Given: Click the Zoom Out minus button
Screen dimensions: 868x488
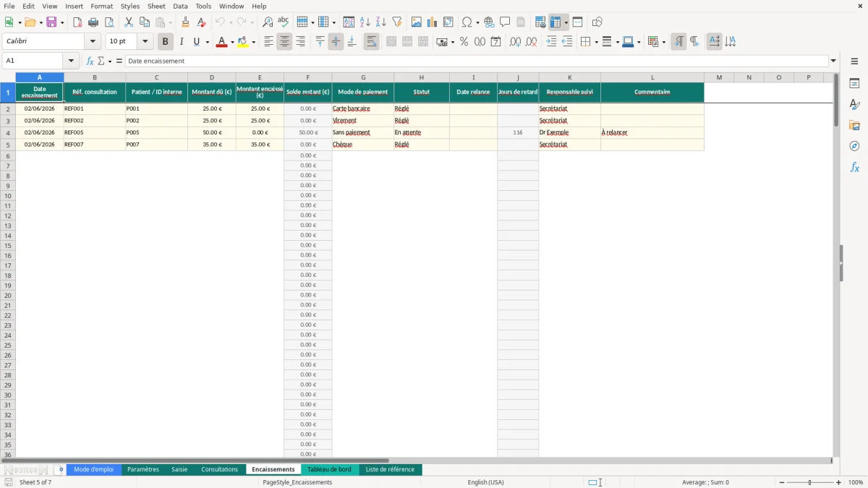Looking at the screenshot, I should coord(782,482).
